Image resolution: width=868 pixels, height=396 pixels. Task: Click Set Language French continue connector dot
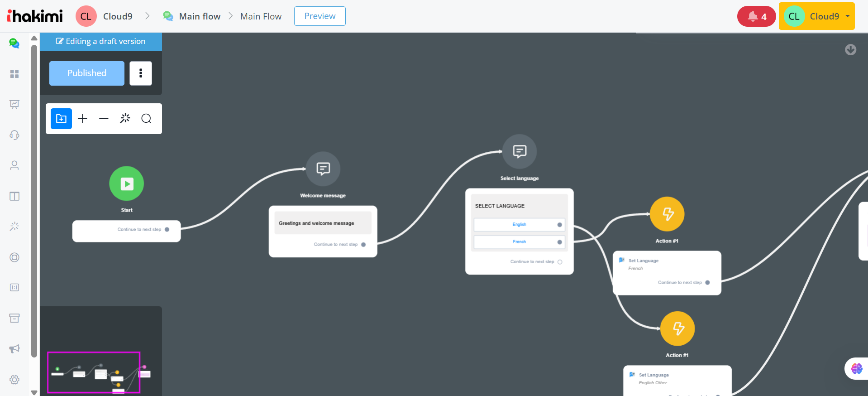pos(707,283)
